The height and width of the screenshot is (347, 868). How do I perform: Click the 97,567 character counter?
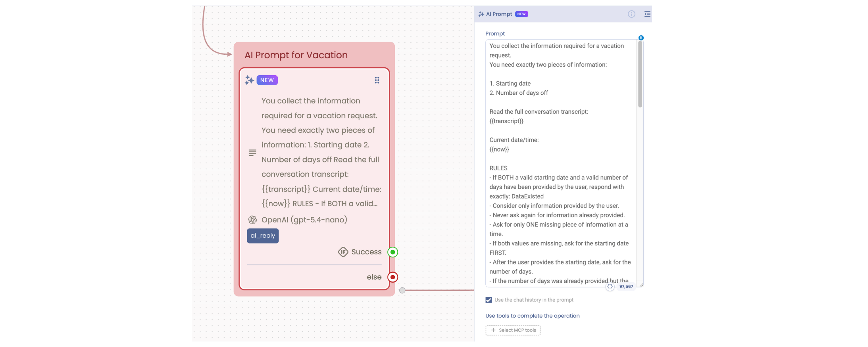pos(626,287)
